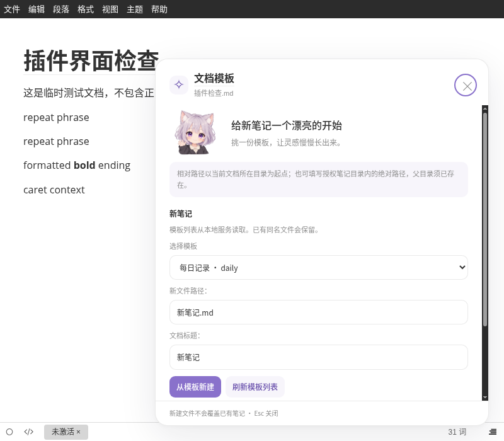Image resolution: width=504 pixels, height=441 pixels.
Task: Click the 插件检查.md filename in dialog header
Action: pos(214,93)
